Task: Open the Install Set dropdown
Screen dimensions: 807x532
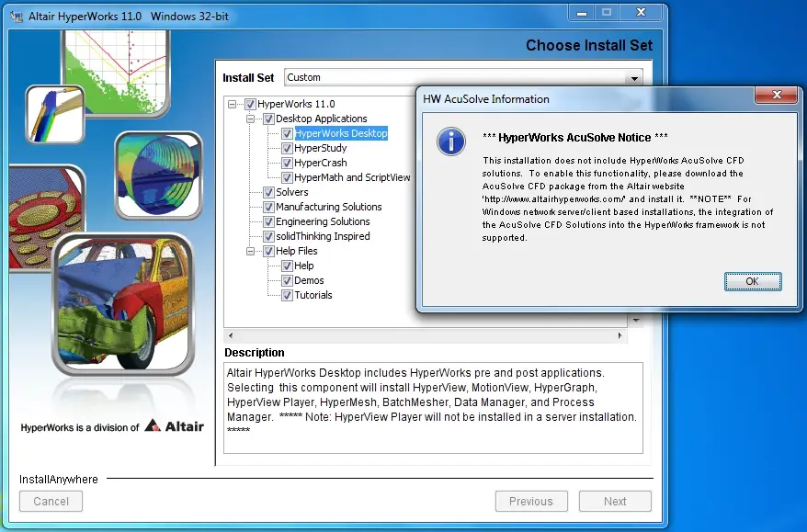Action: pos(634,78)
